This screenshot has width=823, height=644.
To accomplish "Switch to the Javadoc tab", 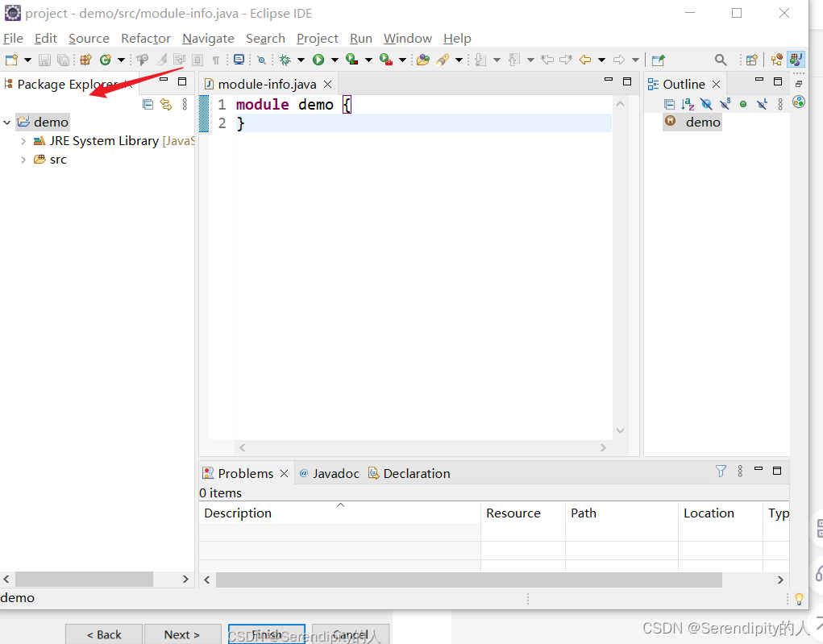I will coord(329,473).
